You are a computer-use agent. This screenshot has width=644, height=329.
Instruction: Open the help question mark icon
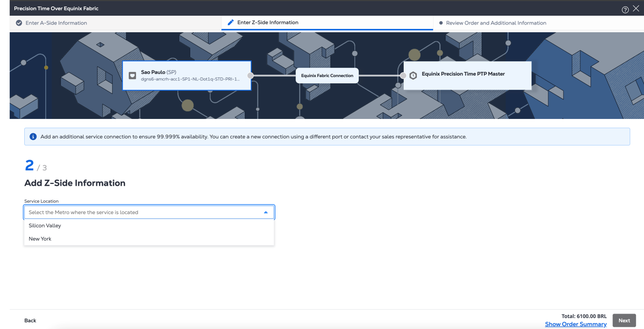coord(625,10)
